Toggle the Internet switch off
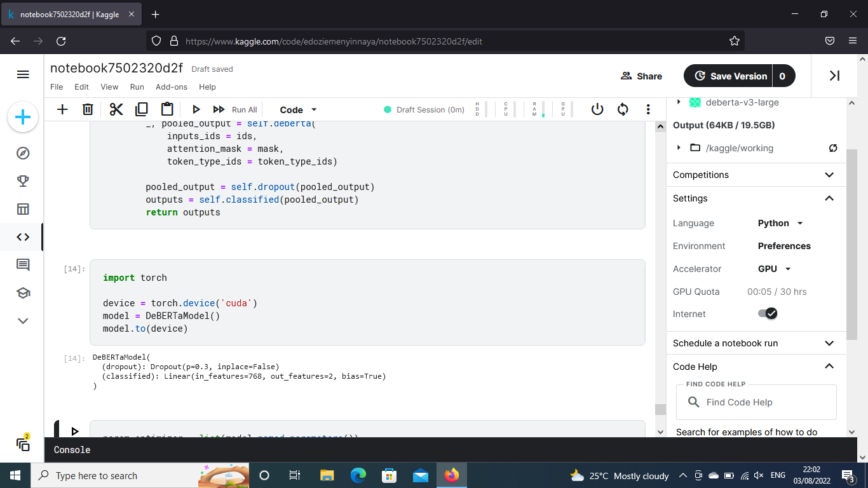This screenshot has width=868, height=488. click(768, 313)
